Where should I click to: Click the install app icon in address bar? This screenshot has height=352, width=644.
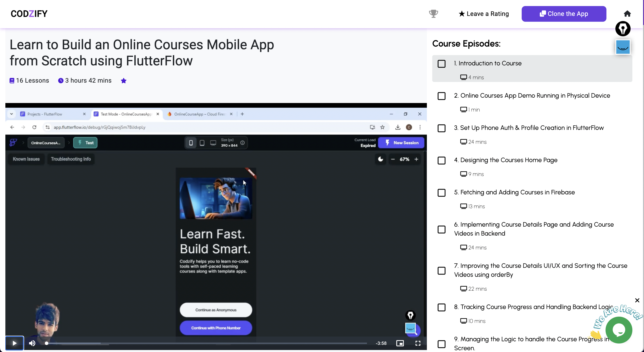[372, 127]
